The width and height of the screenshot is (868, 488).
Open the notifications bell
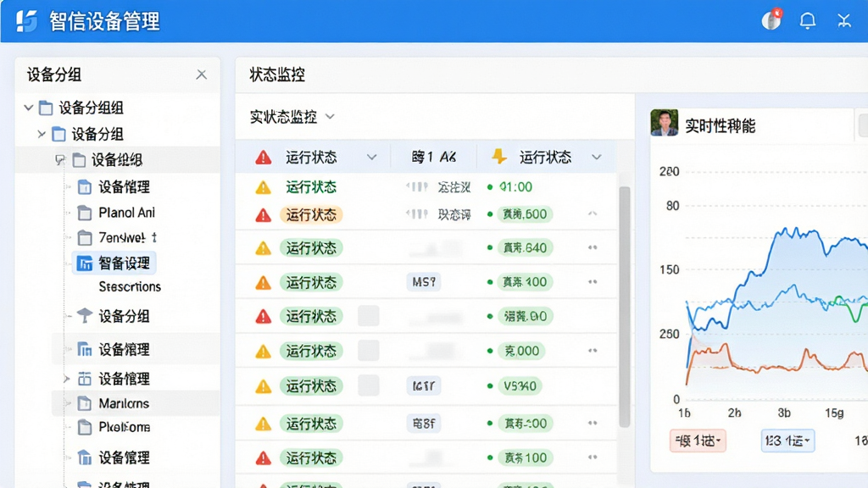[x=808, y=21]
